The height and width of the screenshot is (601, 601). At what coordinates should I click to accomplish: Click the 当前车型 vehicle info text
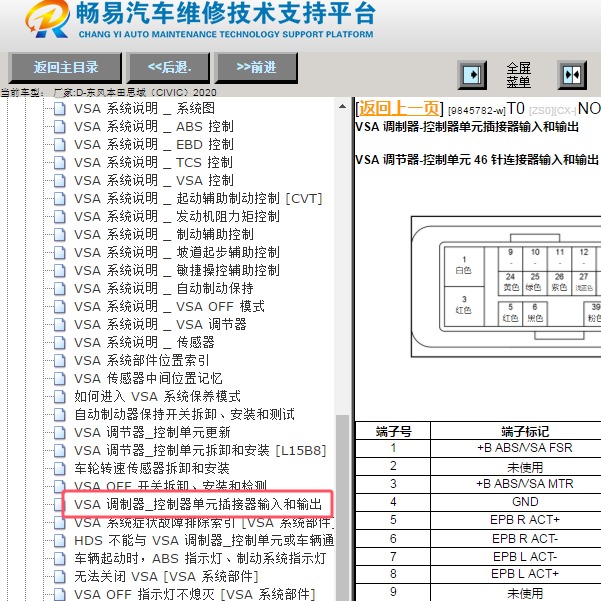[108, 92]
